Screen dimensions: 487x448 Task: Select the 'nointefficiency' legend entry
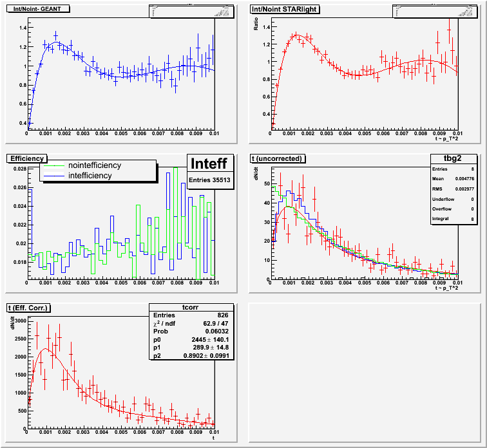[94, 165]
